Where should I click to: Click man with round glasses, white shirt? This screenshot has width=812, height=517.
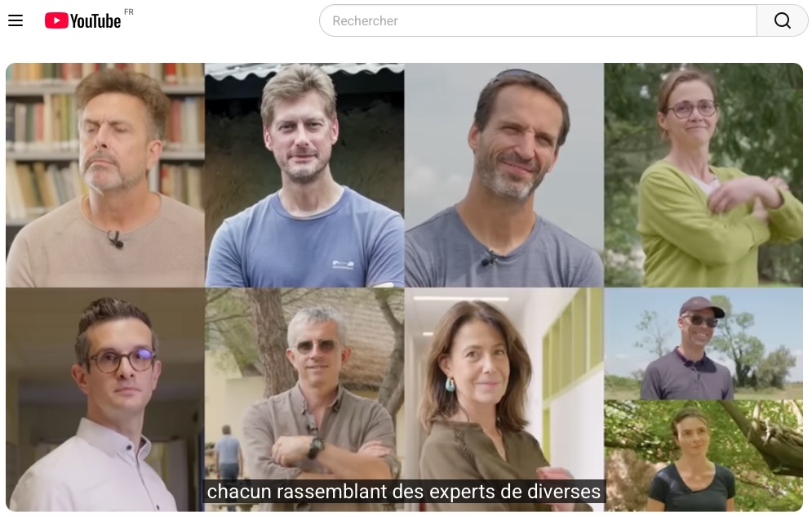click(x=105, y=399)
